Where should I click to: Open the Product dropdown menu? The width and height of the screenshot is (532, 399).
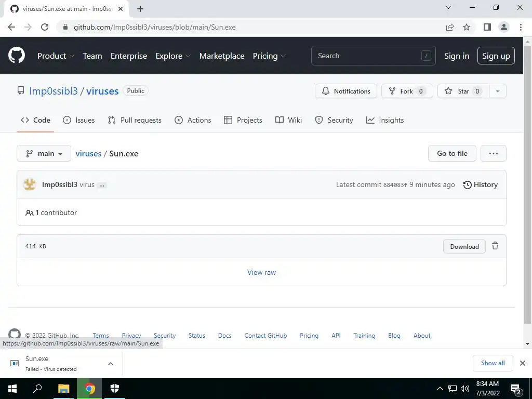click(55, 56)
